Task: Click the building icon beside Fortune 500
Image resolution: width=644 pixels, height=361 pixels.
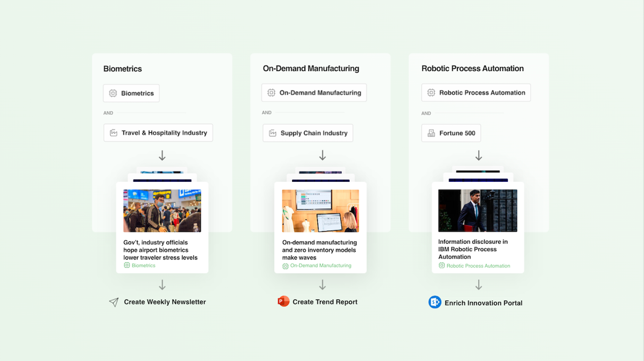Action: [x=431, y=133]
